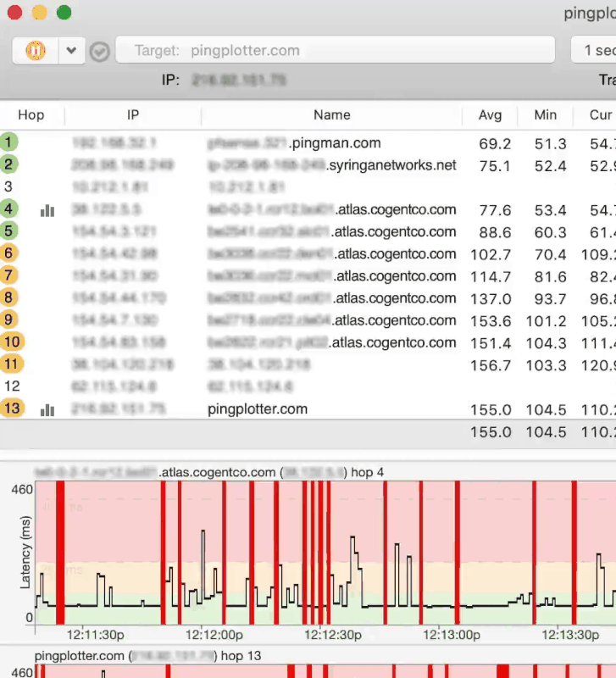Screen dimensions: 616x678
Task: Click the gray checkmark icon beside Target field
Action: [99, 52]
